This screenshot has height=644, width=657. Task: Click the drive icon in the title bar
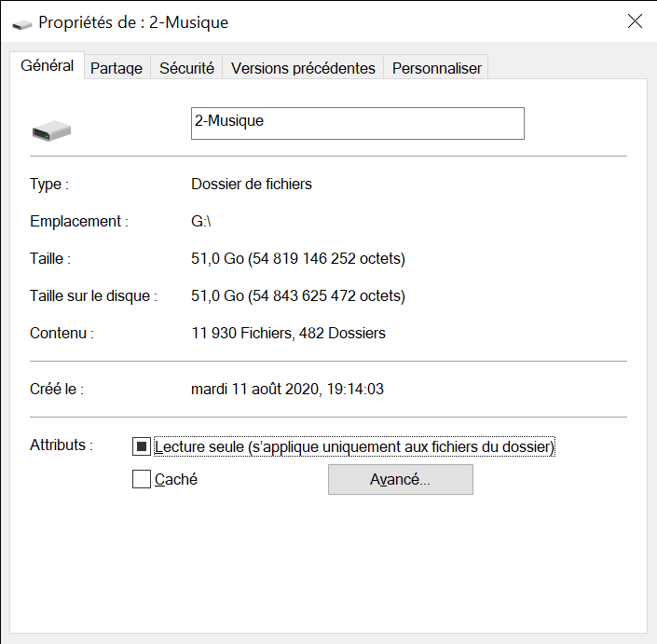click(21, 23)
